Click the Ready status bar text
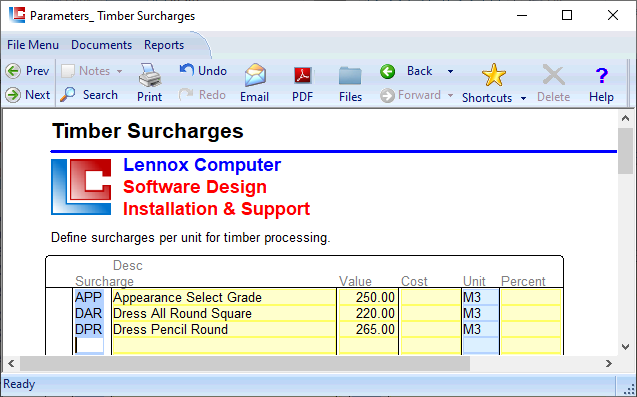 point(19,384)
